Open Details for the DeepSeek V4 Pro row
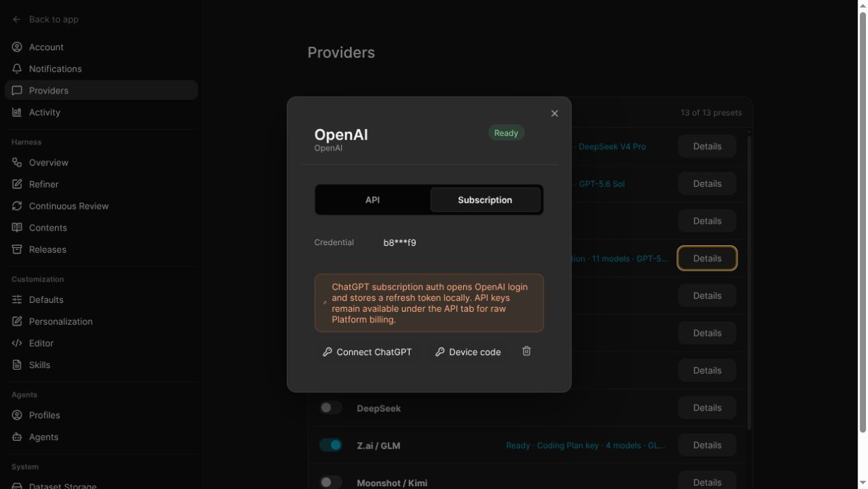868x489 pixels. click(x=707, y=146)
